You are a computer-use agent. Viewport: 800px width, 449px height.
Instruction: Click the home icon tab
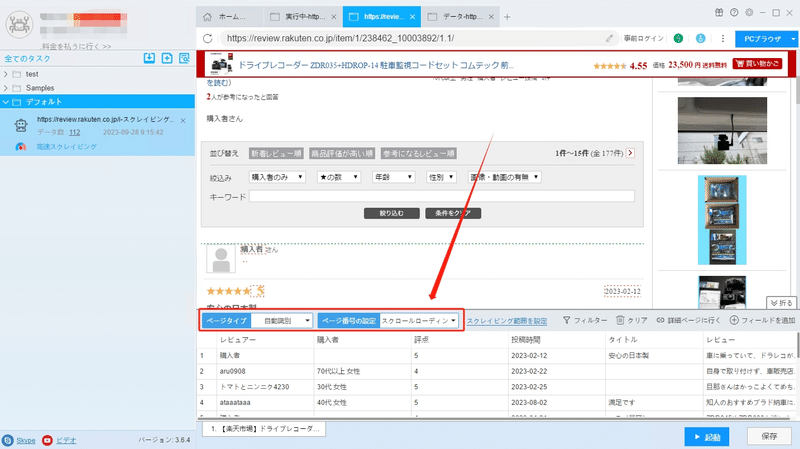207,17
